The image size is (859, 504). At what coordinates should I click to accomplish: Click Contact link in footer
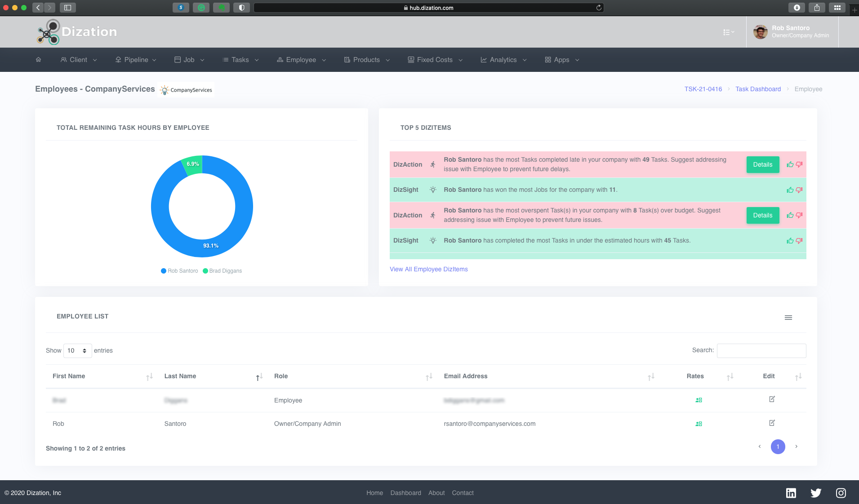(463, 493)
